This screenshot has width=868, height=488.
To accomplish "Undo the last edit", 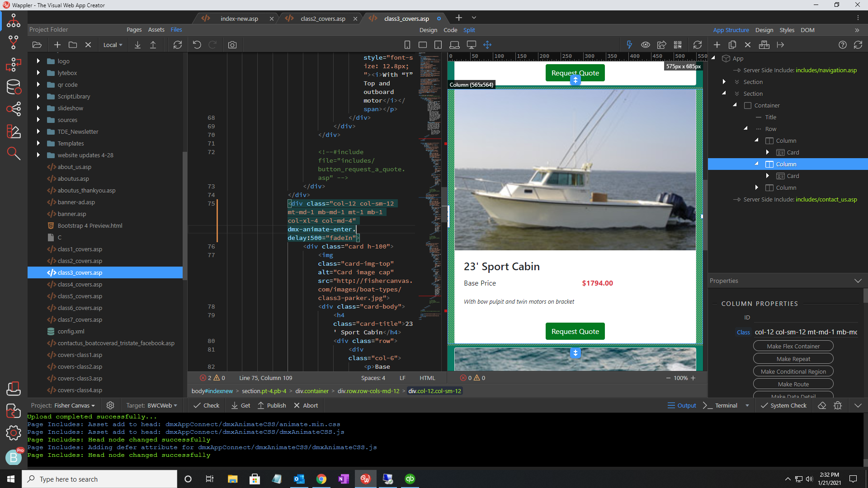I will (x=197, y=45).
